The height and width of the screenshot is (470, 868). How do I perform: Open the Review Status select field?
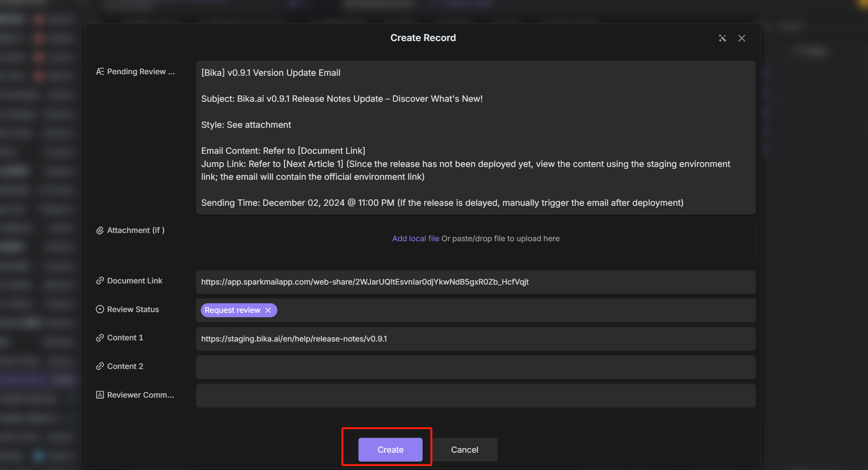pyautogui.click(x=475, y=310)
